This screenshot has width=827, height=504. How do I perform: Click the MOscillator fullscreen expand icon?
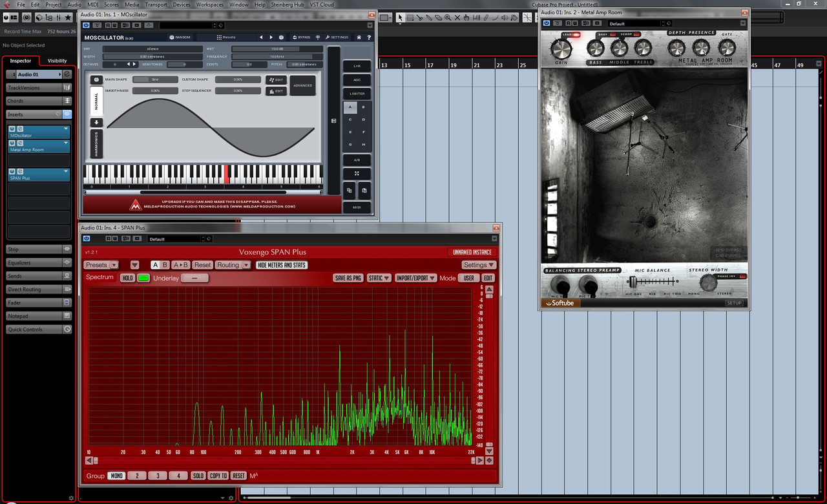[357, 174]
